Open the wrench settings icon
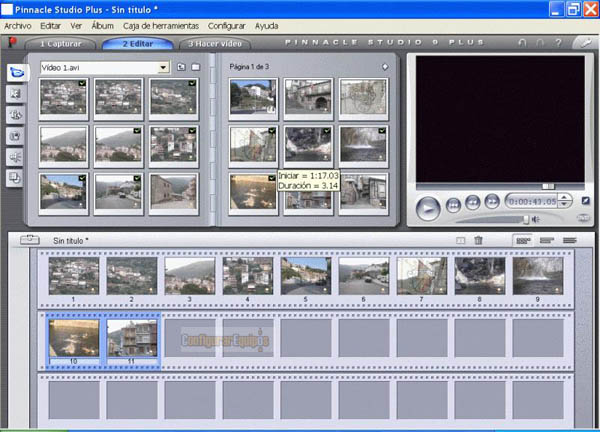600x432 pixels. 585,43
